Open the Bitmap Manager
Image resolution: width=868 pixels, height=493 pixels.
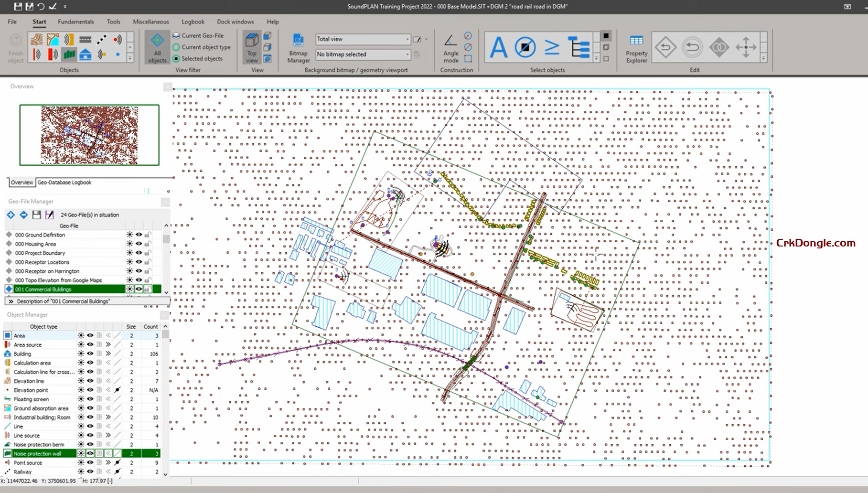[298, 48]
